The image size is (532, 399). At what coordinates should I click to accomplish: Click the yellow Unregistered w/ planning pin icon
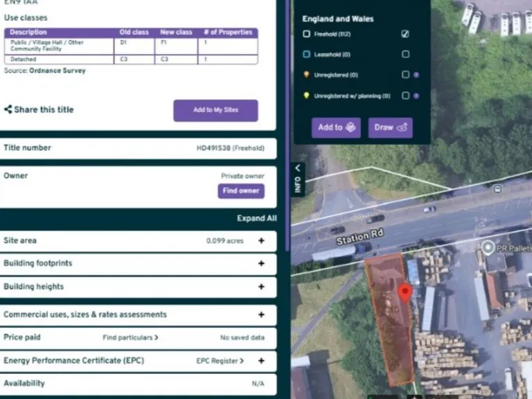307,96
